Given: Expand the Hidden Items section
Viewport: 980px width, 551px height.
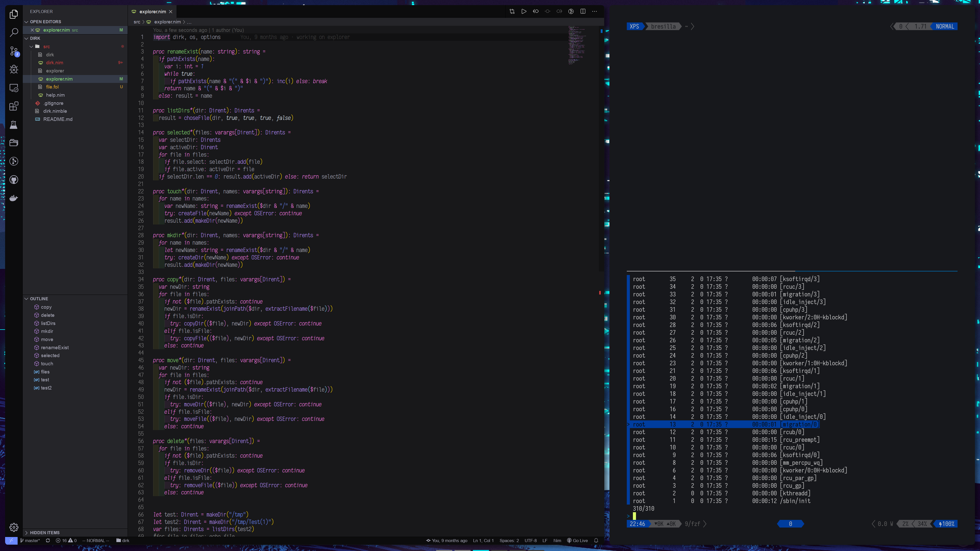Looking at the screenshot, I should tap(44, 532).
